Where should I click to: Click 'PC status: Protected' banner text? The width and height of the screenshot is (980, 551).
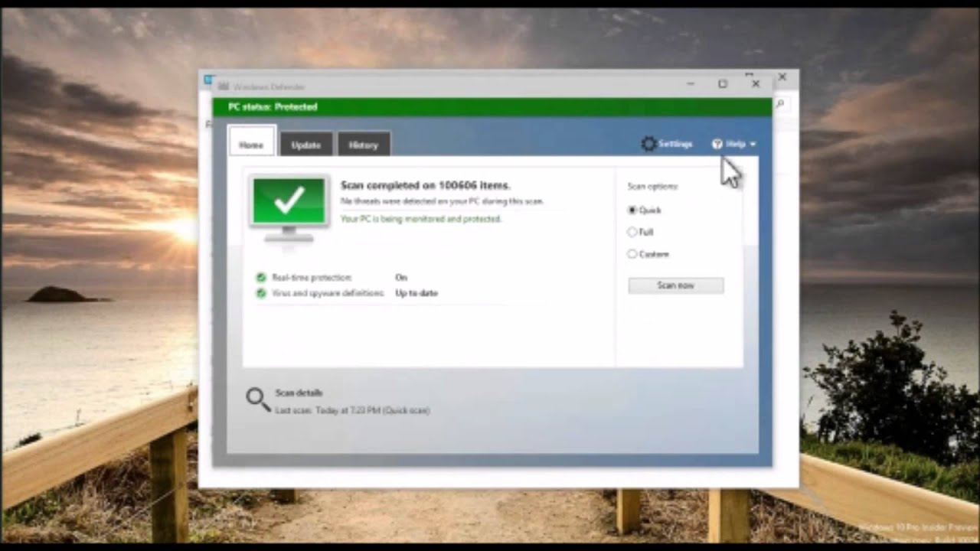click(x=273, y=107)
